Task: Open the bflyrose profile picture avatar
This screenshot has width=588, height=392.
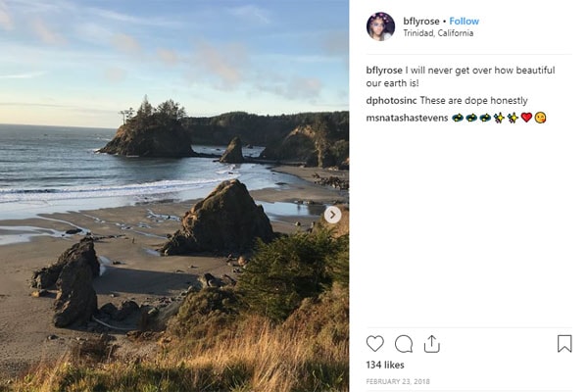Action: pos(380,26)
